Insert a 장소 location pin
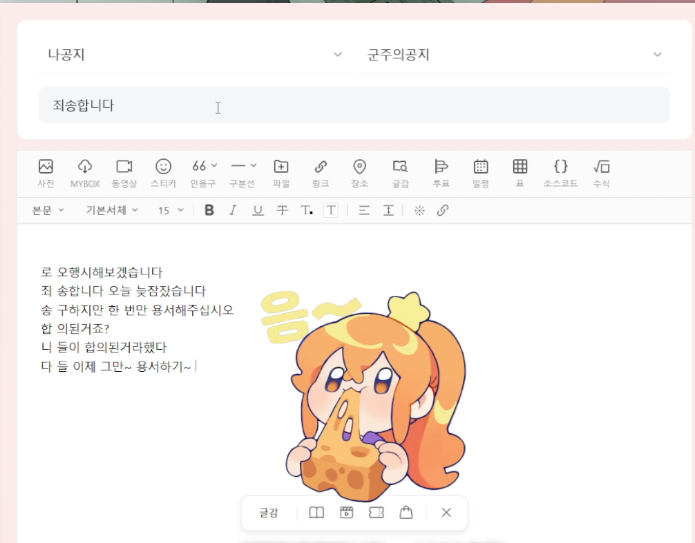The height and width of the screenshot is (543, 695). point(360,172)
